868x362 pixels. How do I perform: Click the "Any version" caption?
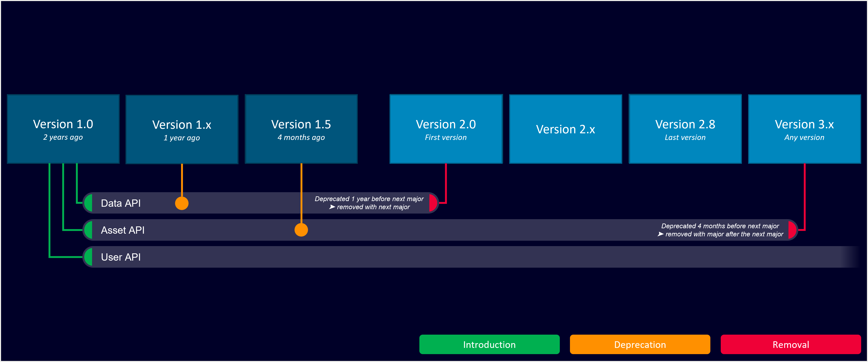pos(804,137)
